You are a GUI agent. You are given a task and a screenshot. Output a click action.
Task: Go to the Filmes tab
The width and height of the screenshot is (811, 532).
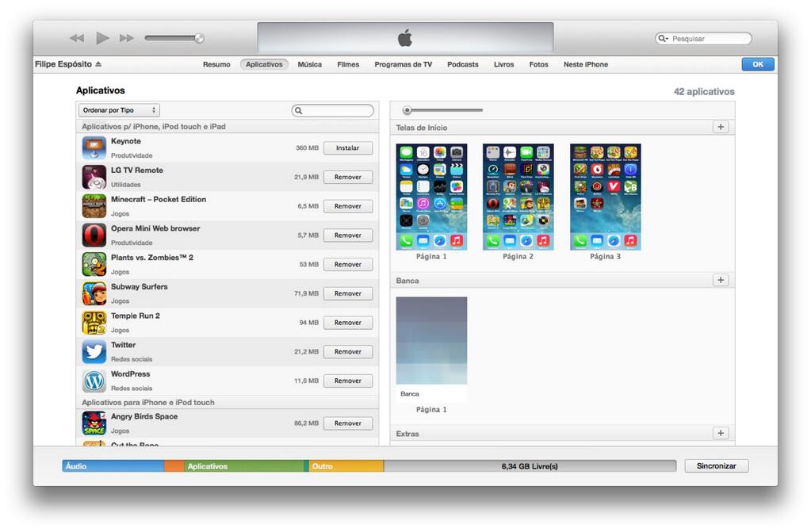click(x=348, y=65)
